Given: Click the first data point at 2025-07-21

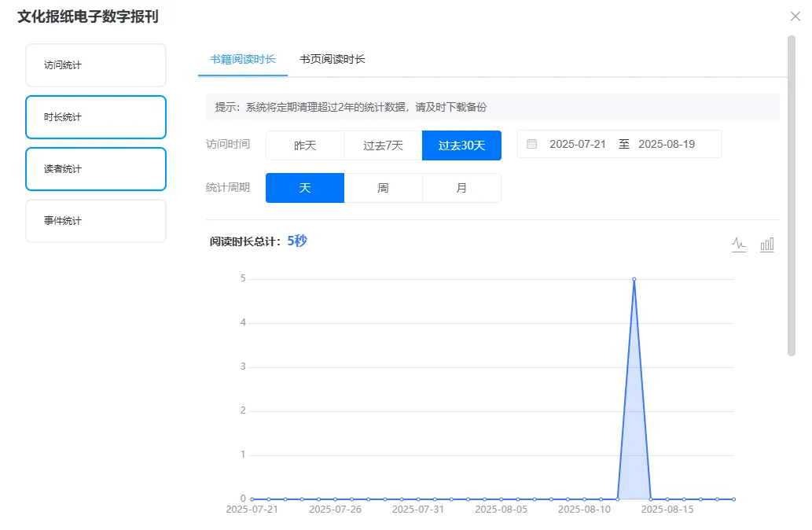Looking at the screenshot, I should click(x=252, y=499).
